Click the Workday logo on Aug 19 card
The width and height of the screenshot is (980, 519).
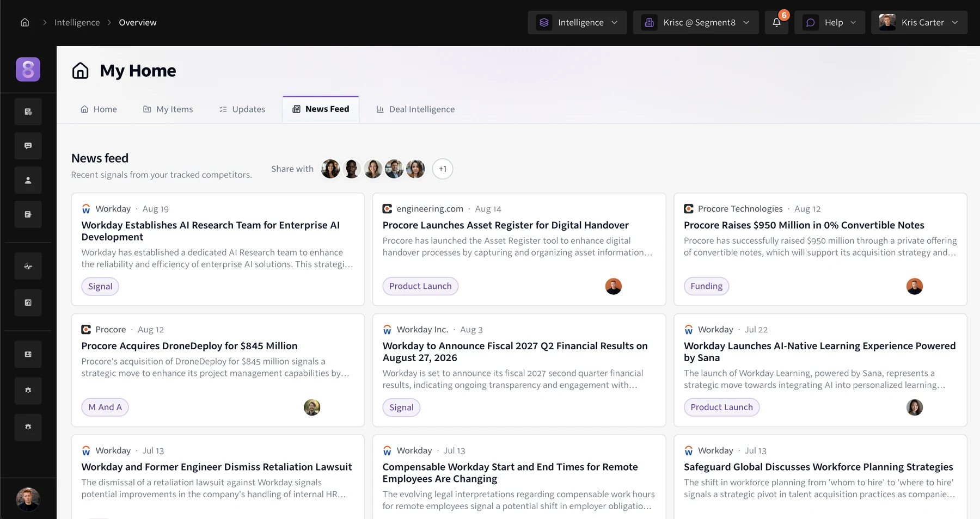tap(86, 209)
